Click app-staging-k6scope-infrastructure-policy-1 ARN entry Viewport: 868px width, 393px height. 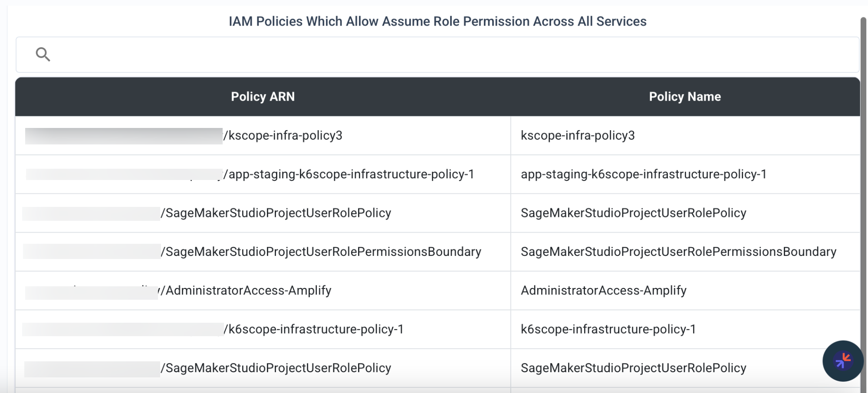click(x=263, y=174)
